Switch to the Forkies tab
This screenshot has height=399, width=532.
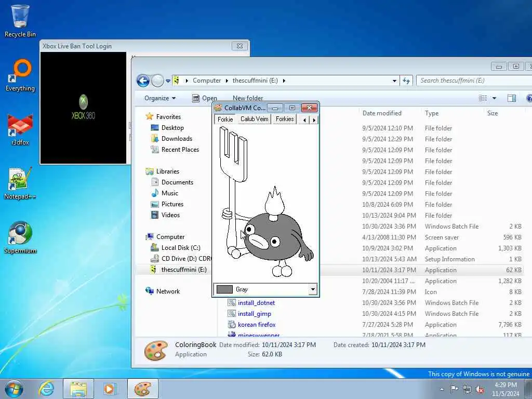coord(285,119)
